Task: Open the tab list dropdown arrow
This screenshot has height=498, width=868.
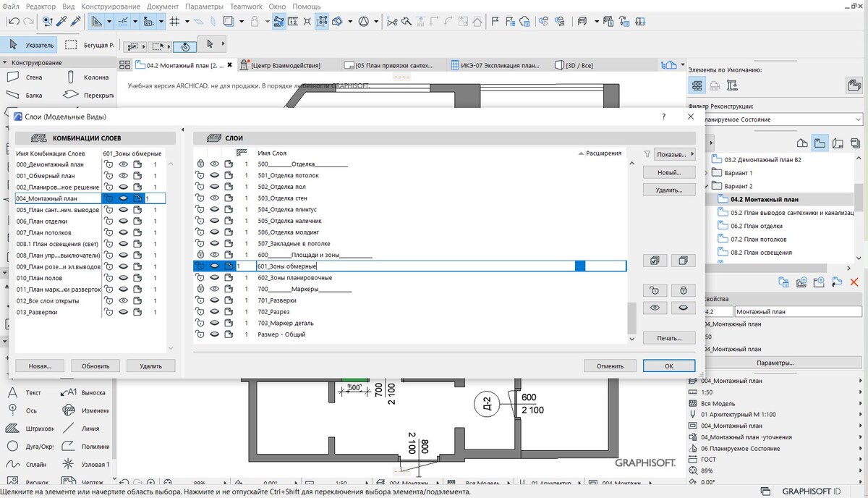Action: point(683,65)
